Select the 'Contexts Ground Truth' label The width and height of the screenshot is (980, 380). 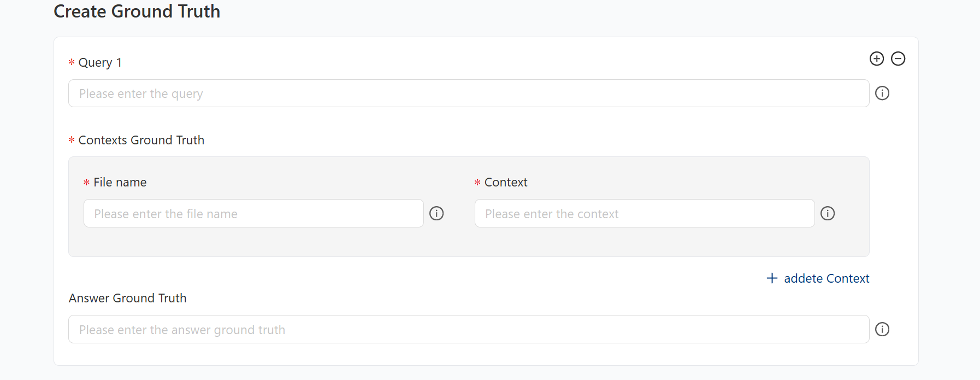coord(141,140)
